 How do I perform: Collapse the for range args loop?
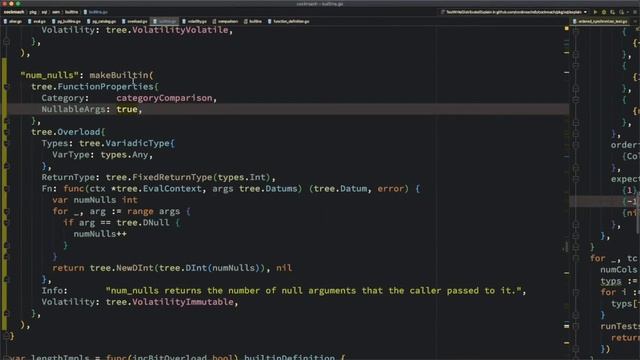[6, 211]
